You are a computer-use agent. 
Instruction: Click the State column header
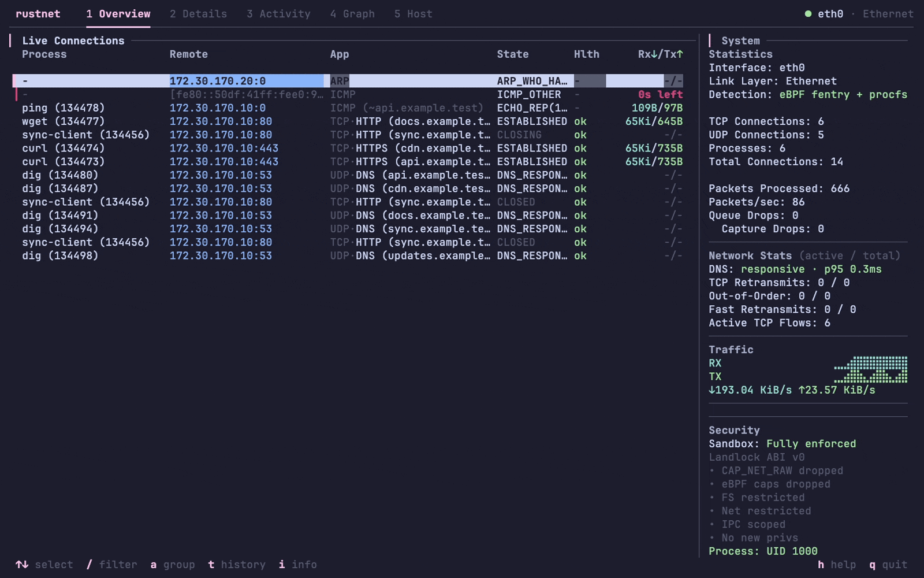pyautogui.click(x=513, y=54)
